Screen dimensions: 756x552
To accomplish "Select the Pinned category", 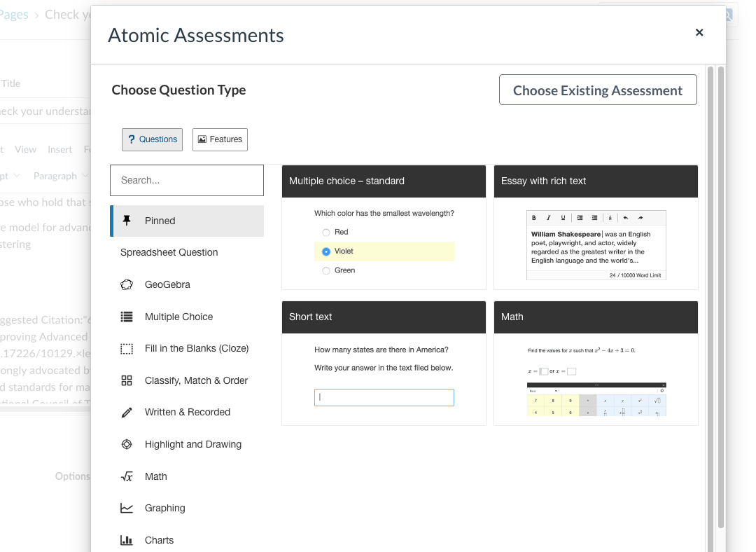I will (x=187, y=221).
